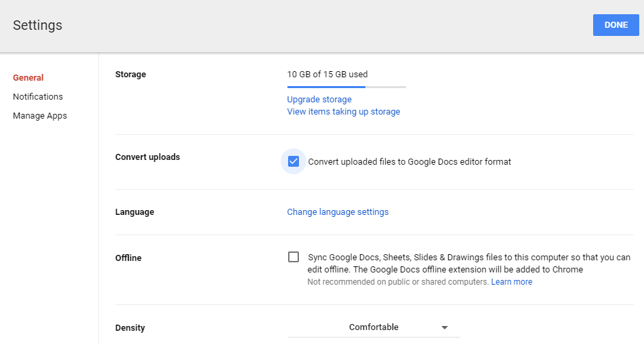Click the storage usage progress bar

[346, 87]
